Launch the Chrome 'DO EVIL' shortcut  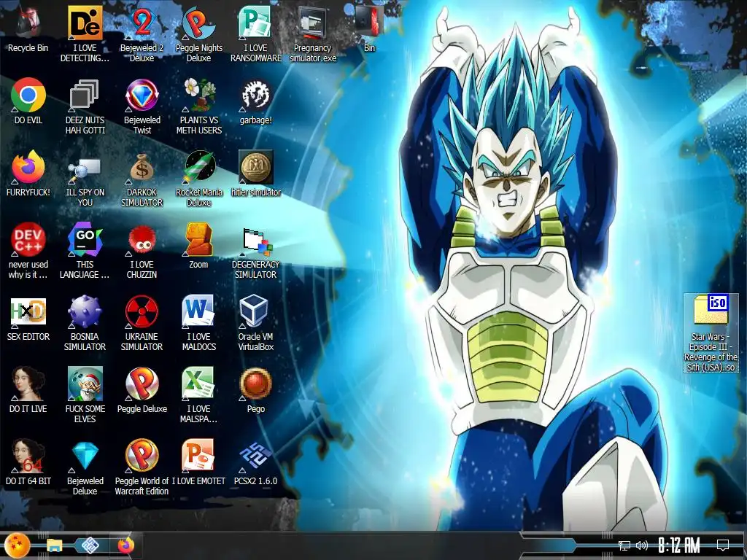point(28,101)
